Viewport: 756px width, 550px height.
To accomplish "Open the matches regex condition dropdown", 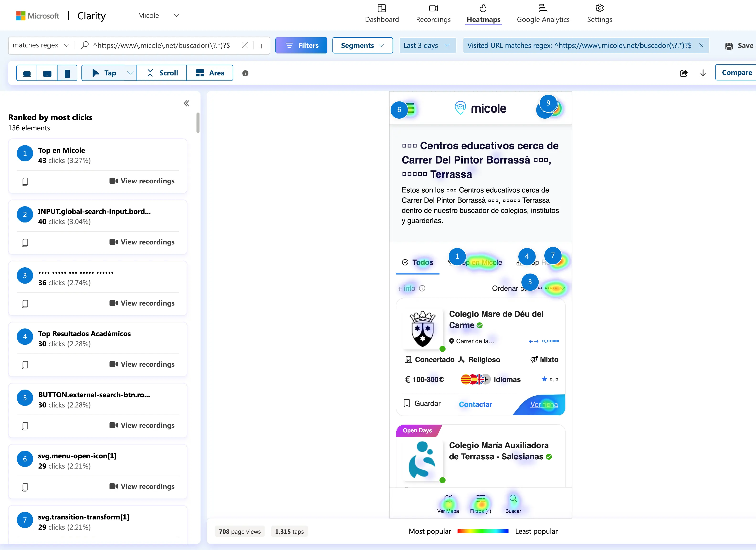I will click(41, 45).
